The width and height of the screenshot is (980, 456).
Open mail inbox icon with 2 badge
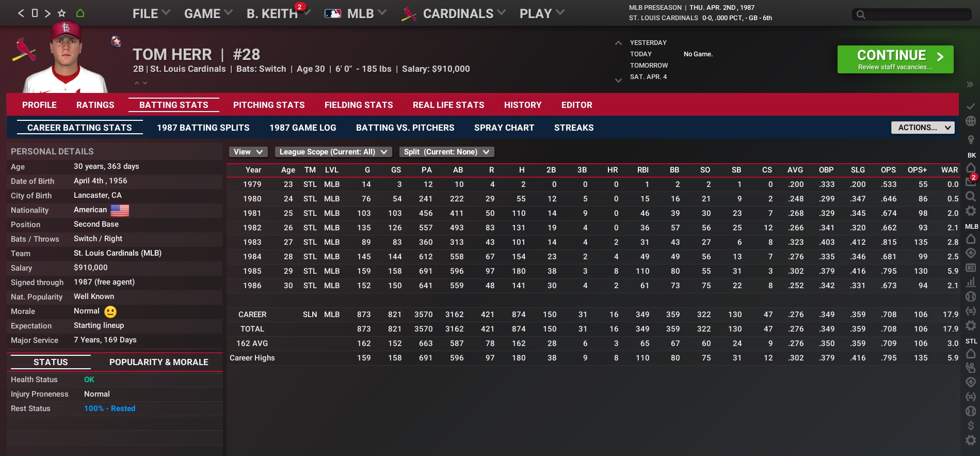(970, 181)
